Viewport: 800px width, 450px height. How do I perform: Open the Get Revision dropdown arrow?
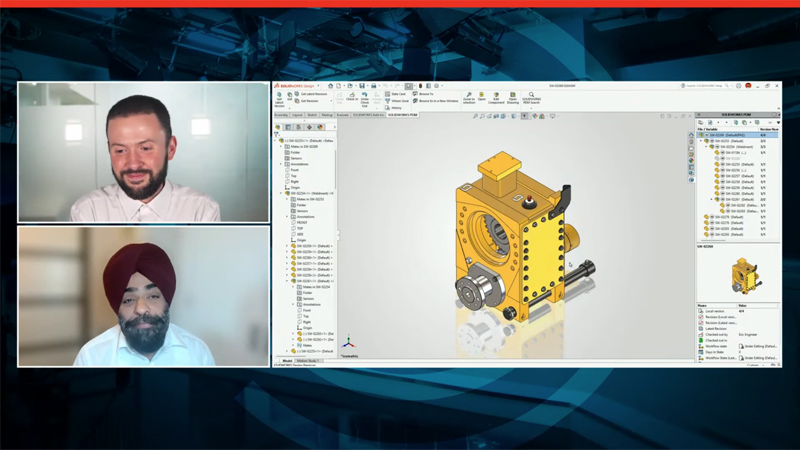click(x=331, y=101)
